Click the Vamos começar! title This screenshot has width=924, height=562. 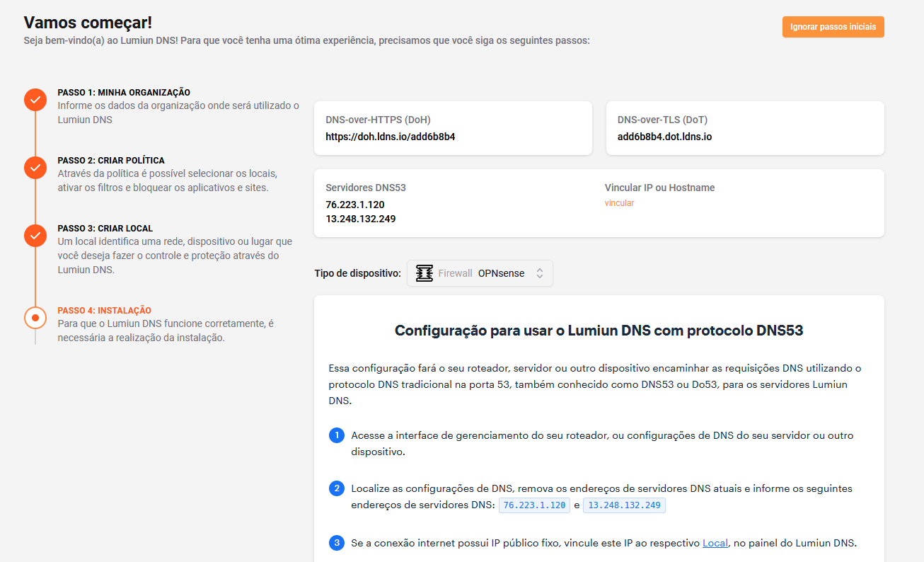tap(88, 22)
